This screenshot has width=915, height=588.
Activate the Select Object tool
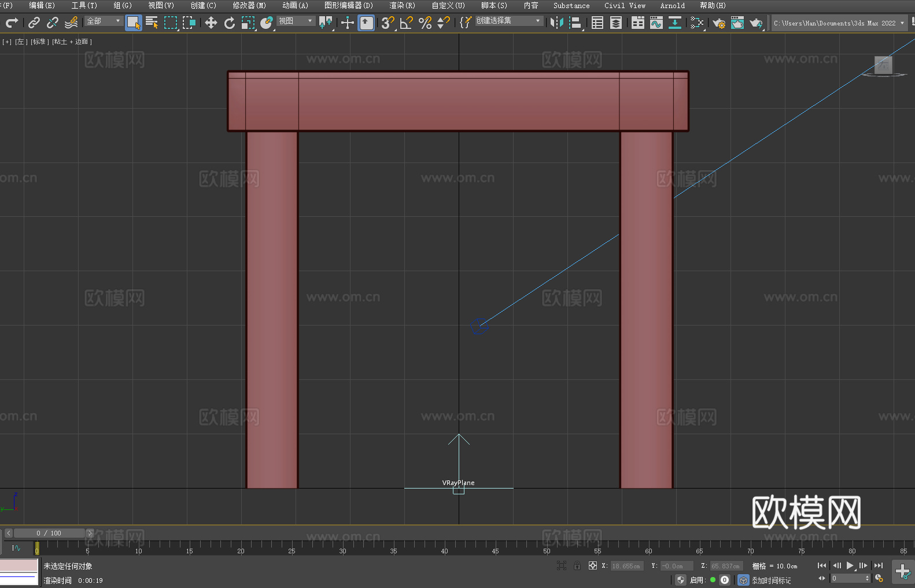pyautogui.click(x=134, y=23)
